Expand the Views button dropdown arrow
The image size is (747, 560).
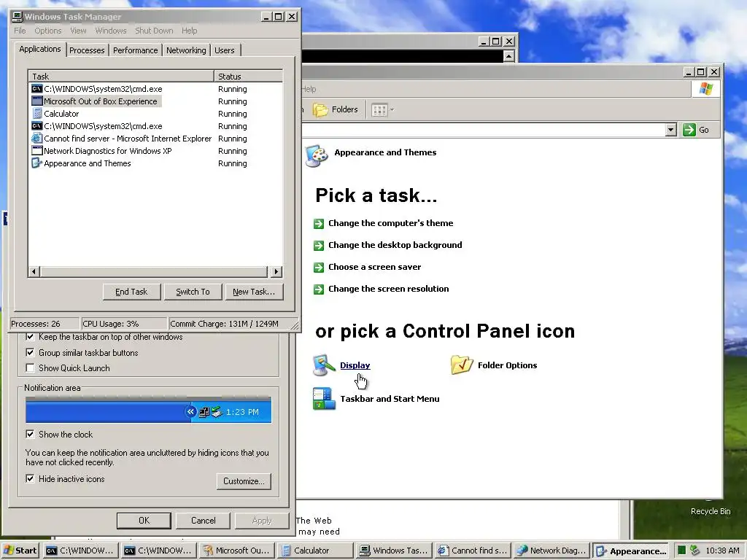(392, 110)
